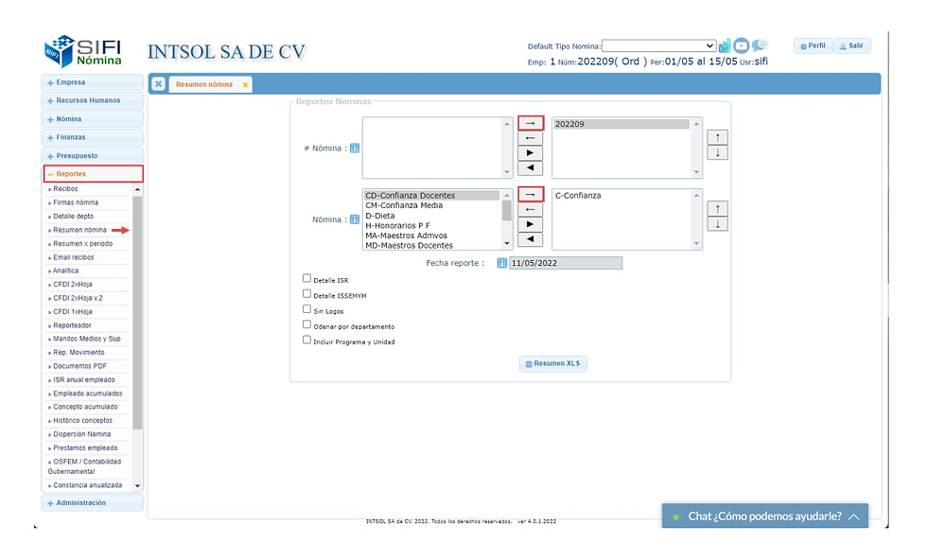Screen dimensions: 927x560
Task: Move all Nómina types to right list
Action: coord(531,224)
